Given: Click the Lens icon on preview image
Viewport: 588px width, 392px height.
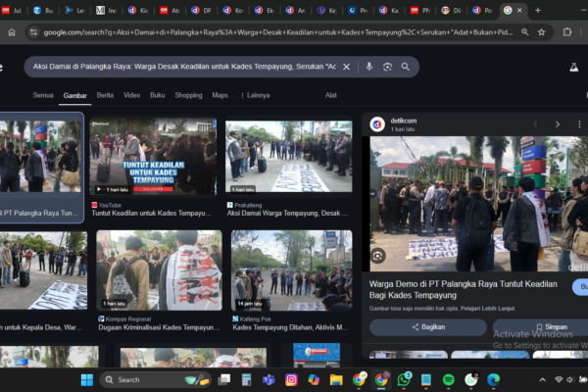Looking at the screenshot, I should pyautogui.click(x=378, y=256).
